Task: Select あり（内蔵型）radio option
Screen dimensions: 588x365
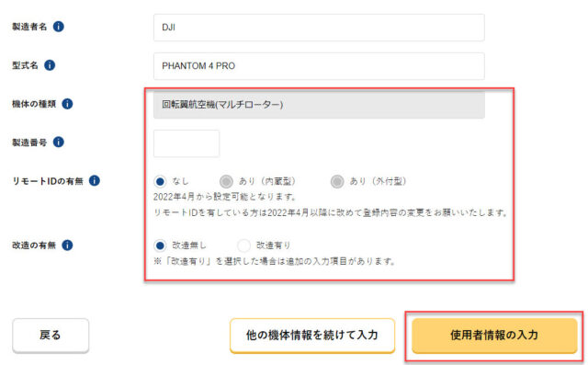Action: pyautogui.click(x=226, y=181)
